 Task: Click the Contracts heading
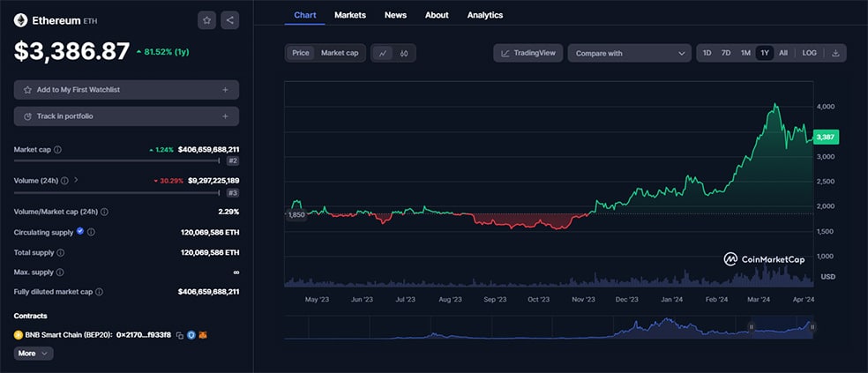tap(31, 316)
